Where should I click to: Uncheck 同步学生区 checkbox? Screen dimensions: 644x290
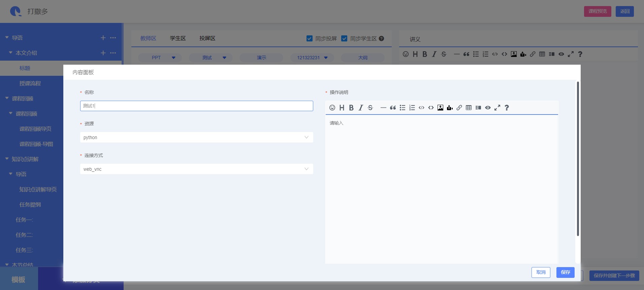pos(344,38)
